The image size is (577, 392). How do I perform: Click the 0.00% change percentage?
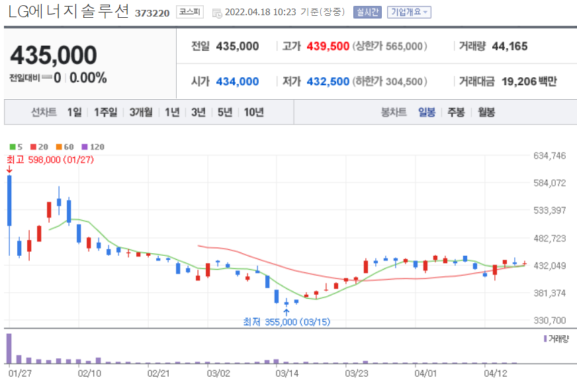coord(88,77)
